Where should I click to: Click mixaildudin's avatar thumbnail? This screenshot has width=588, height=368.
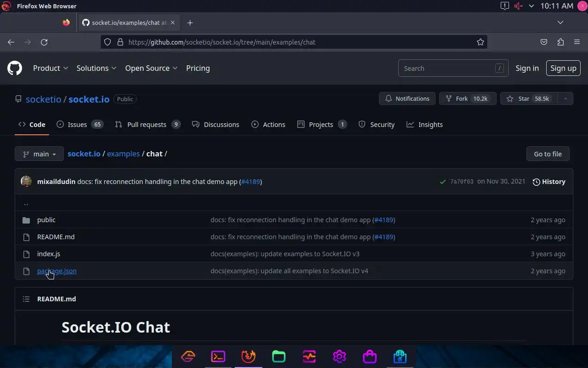coord(26,181)
